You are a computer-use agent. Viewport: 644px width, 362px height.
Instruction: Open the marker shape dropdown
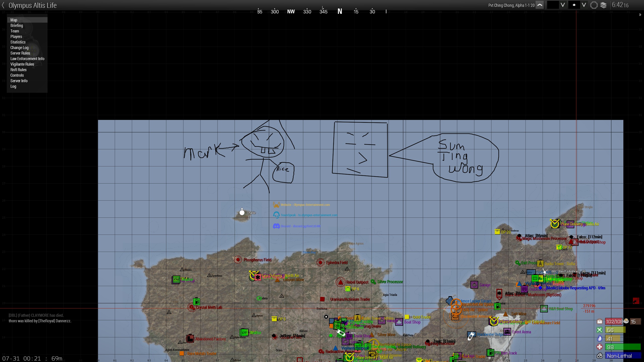(584, 5)
